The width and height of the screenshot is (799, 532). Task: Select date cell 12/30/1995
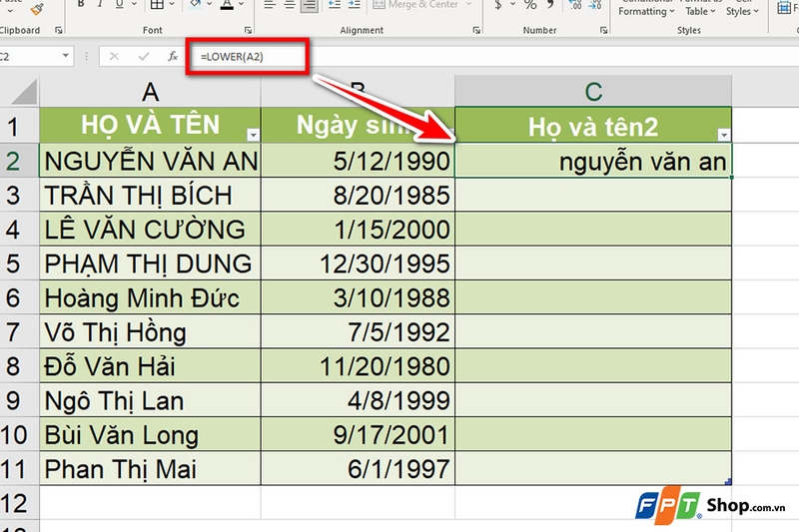coord(358,264)
